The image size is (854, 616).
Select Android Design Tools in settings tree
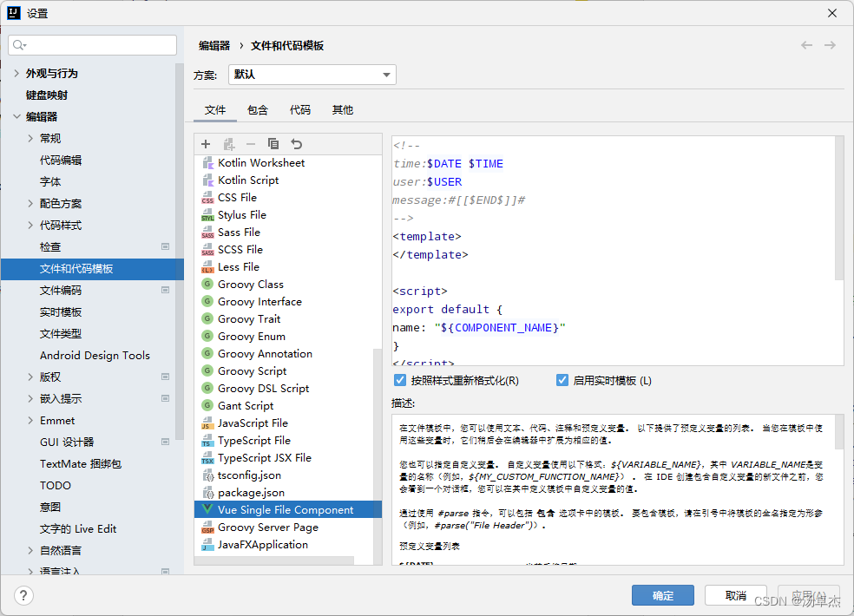[95, 355]
